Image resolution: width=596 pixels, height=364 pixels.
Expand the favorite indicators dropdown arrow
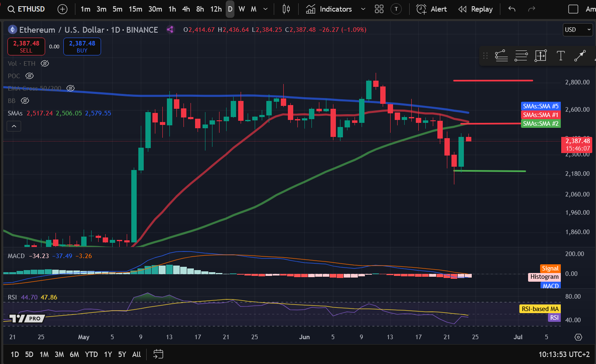[x=363, y=9]
